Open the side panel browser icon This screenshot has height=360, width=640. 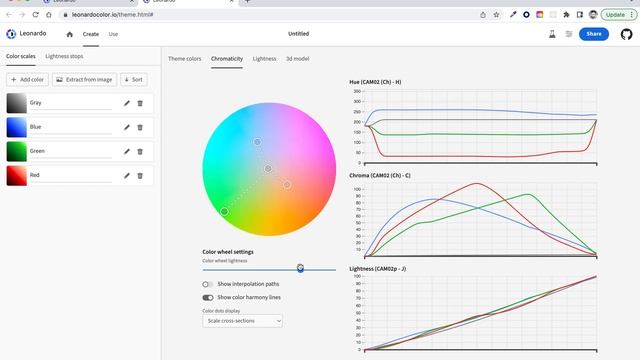pyautogui.click(x=580, y=15)
